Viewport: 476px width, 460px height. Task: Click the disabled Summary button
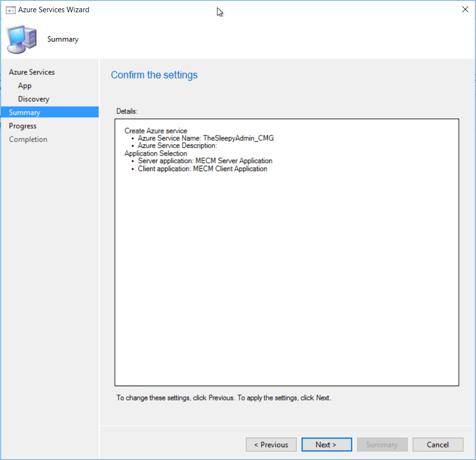click(x=382, y=444)
